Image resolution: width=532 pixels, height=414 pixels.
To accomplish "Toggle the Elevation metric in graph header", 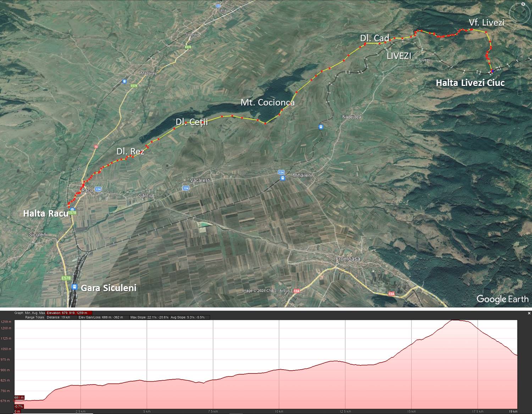I will 69,313.
